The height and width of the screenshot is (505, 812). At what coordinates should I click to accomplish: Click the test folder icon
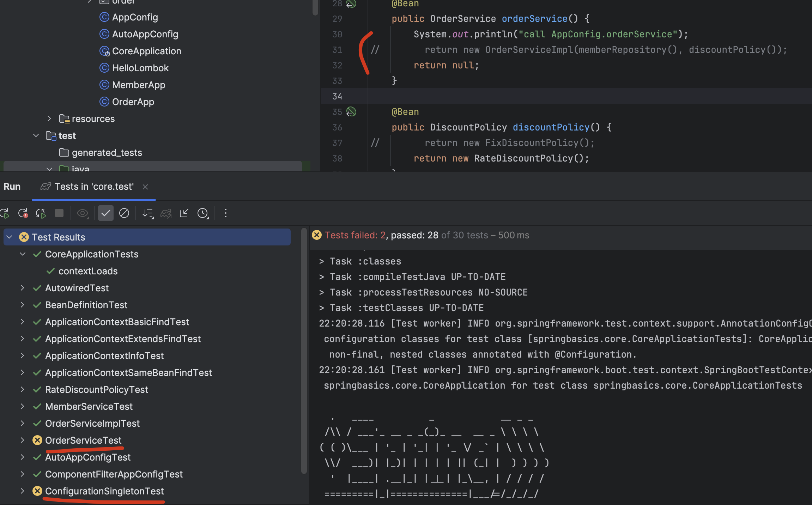coord(51,136)
